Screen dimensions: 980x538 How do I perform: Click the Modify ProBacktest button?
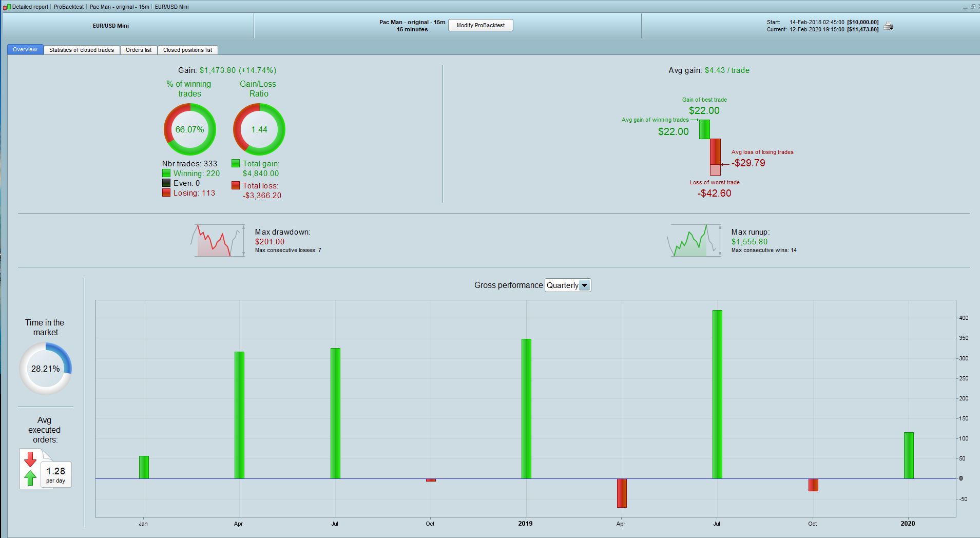coord(481,25)
